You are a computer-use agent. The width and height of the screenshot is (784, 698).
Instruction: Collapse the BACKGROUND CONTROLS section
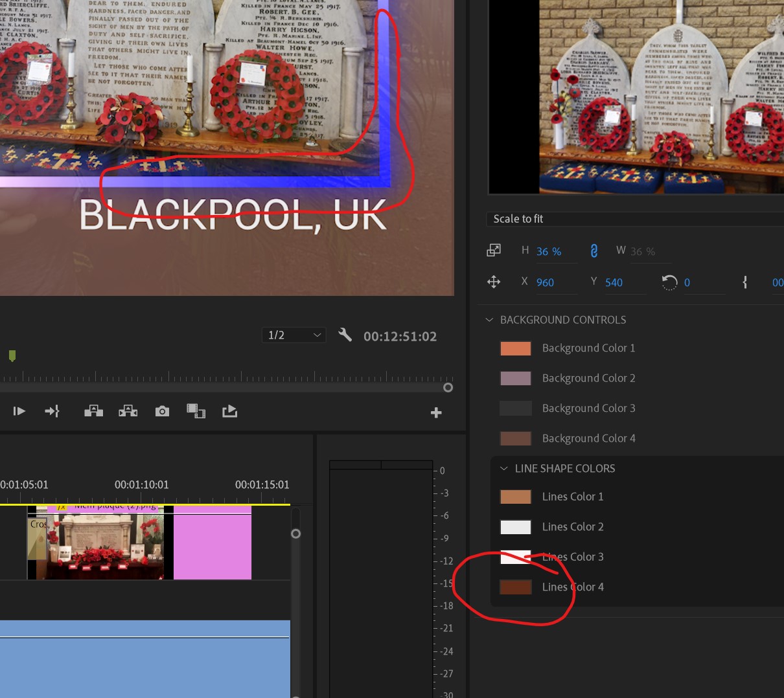490,319
